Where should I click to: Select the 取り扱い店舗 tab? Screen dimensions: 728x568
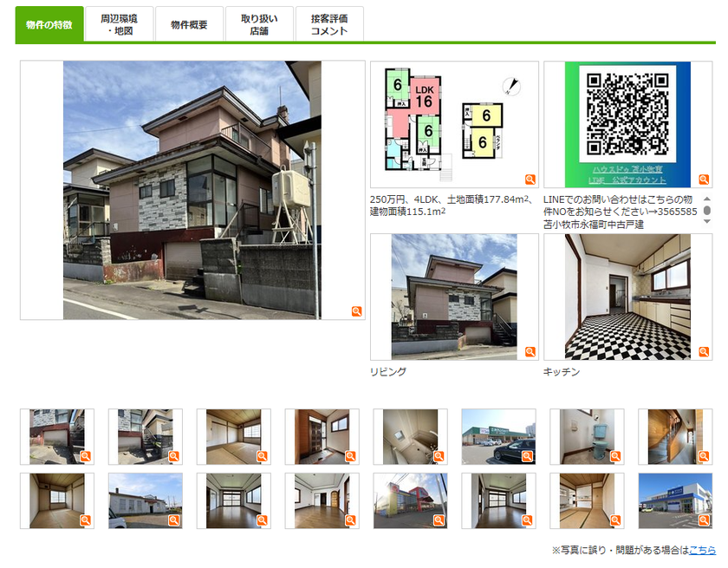click(259, 24)
